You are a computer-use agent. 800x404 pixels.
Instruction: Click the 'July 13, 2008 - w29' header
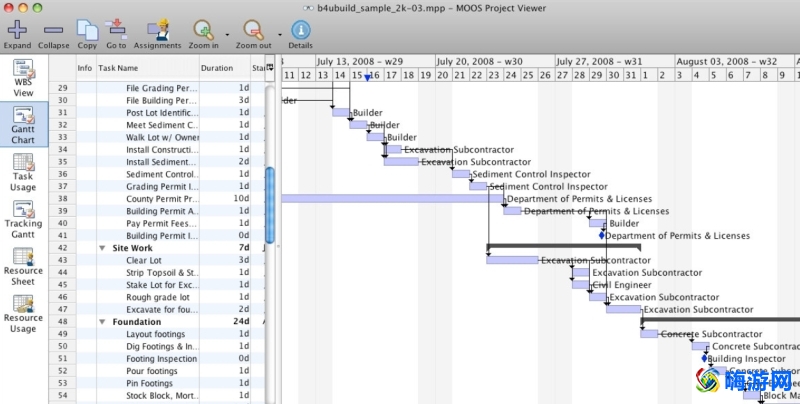point(360,61)
